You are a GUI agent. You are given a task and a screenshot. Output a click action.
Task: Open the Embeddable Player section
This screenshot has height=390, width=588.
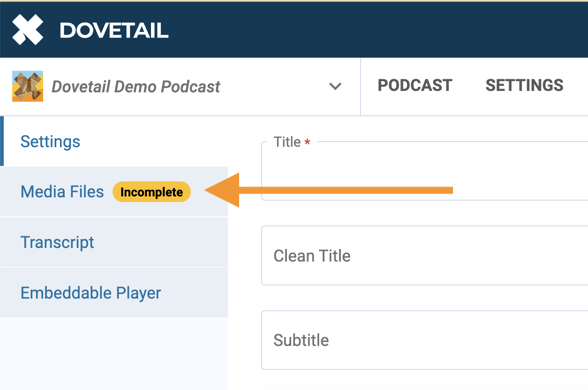[90, 293]
